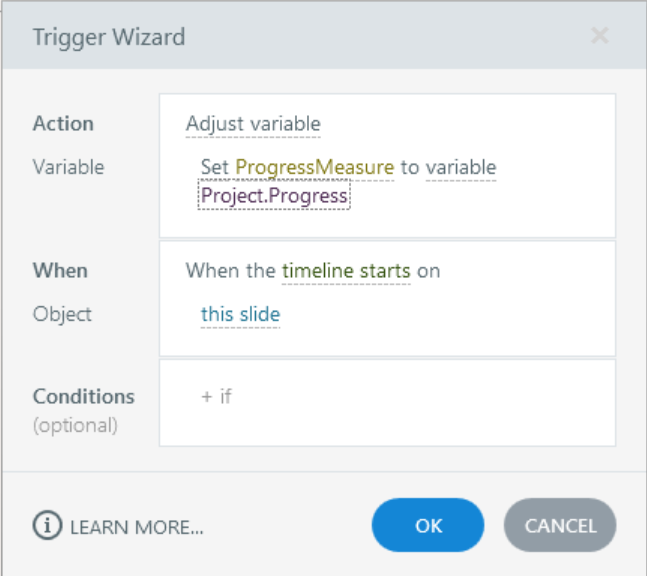
Task: Close the Trigger Wizard dialog
Action: point(599,37)
